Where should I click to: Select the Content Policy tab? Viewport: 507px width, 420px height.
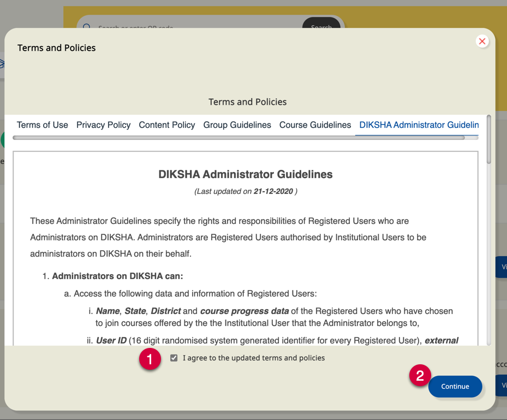pos(166,125)
